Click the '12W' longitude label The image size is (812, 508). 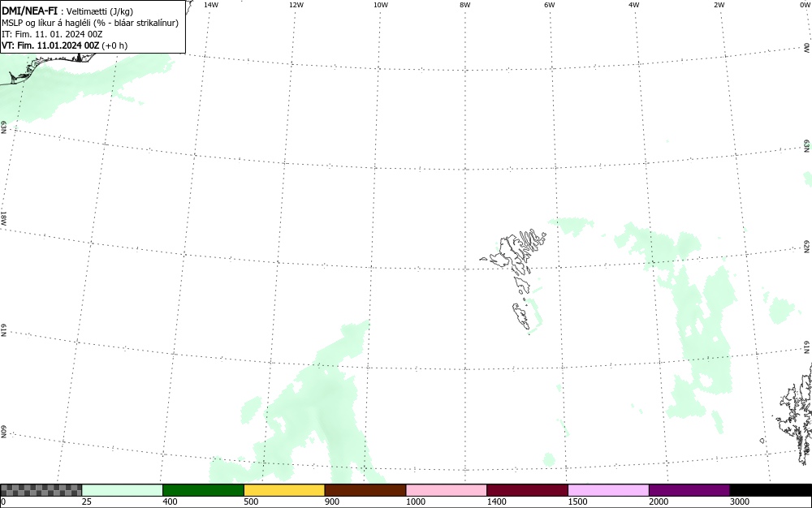pos(296,5)
